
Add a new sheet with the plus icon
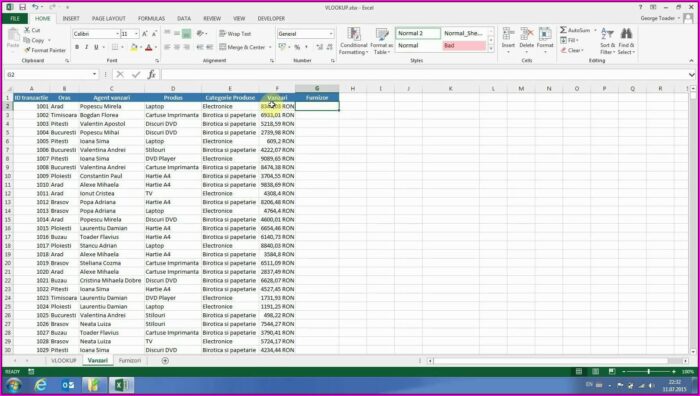165,361
